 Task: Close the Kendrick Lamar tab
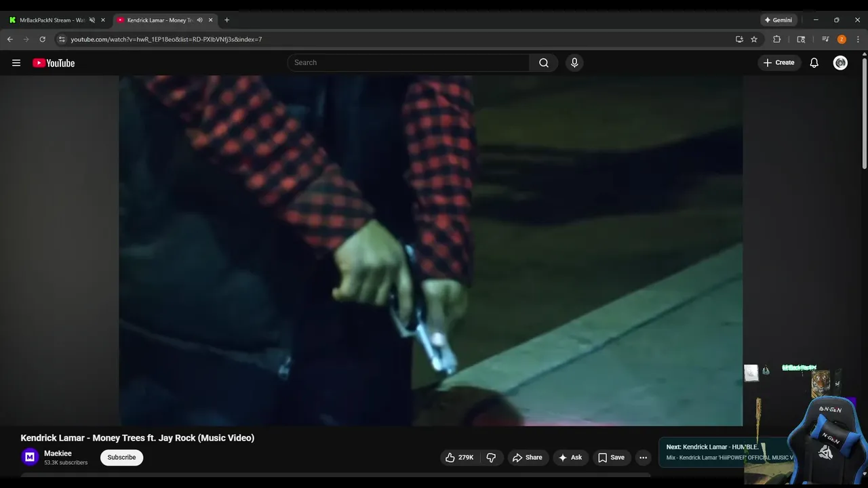(x=210, y=20)
